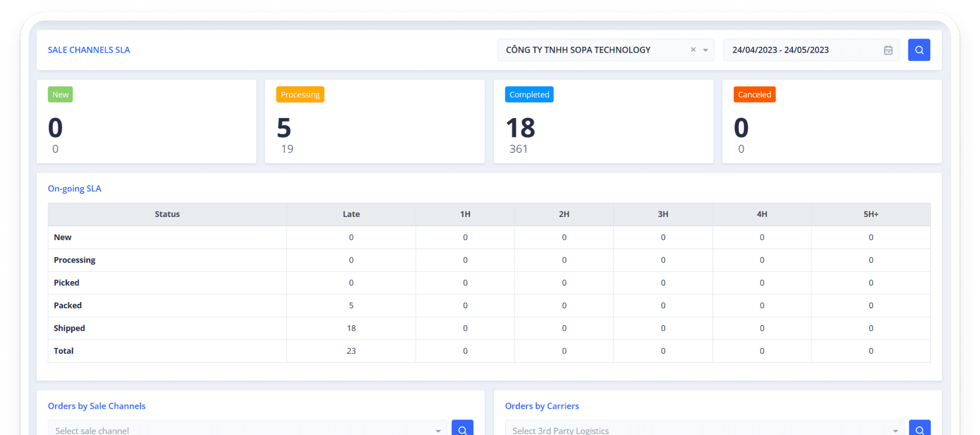Click the Shipped row label
The image size is (980, 435).
tap(69, 328)
